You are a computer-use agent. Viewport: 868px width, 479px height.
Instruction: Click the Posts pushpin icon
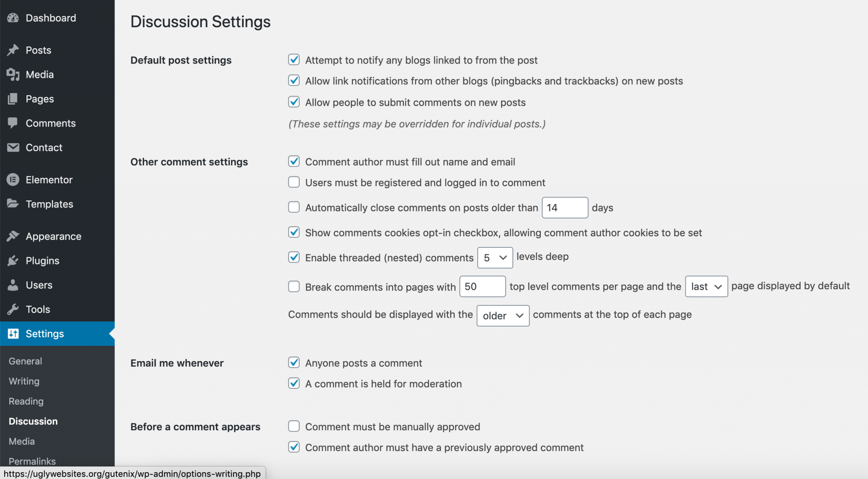coord(13,50)
